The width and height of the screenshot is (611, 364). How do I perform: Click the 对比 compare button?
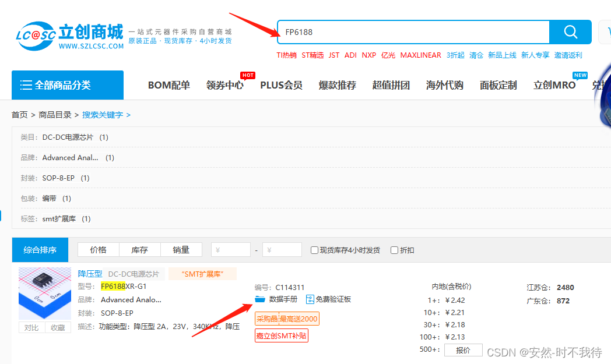pos(31,327)
